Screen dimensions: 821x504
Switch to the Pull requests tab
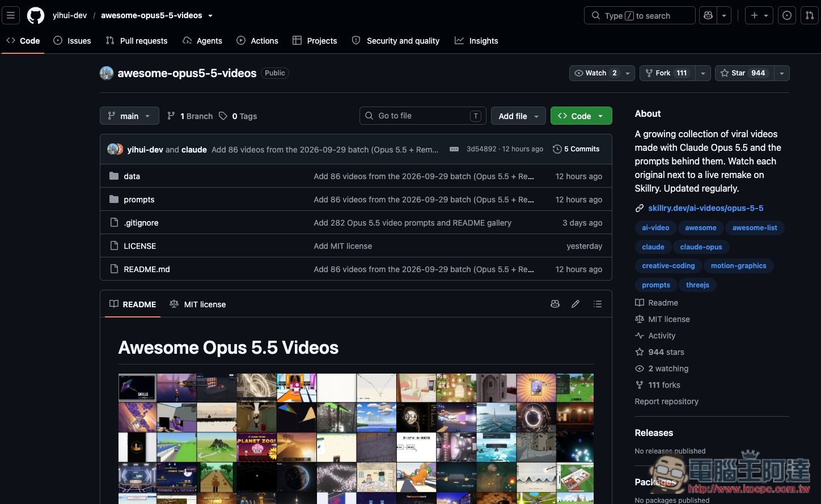[x=137, y=41]
